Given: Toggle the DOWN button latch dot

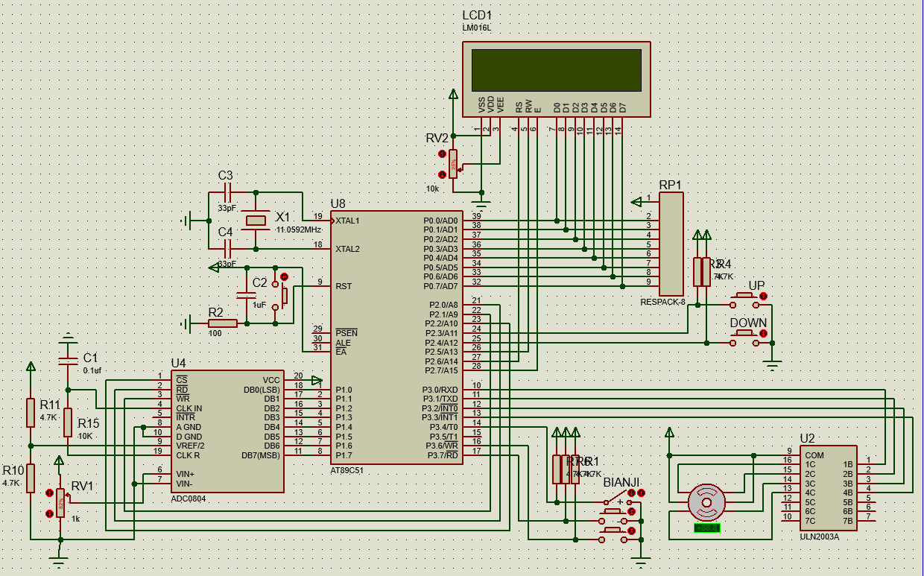Looking at the screenshot, I should (x=763, y=333).
